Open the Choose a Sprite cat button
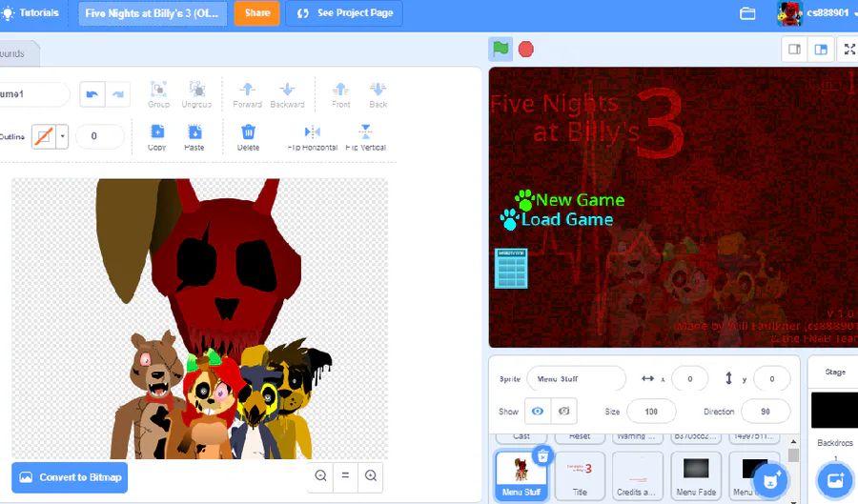The height and width of the screenshot is (504, 858). (771, 480)
